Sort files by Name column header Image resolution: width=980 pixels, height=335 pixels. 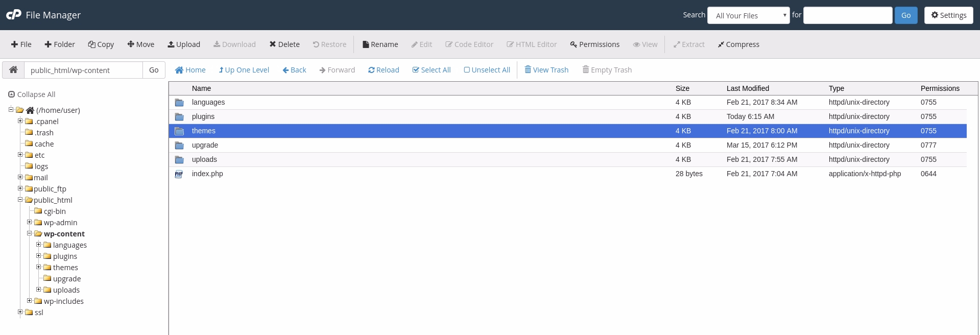(201, 88)
